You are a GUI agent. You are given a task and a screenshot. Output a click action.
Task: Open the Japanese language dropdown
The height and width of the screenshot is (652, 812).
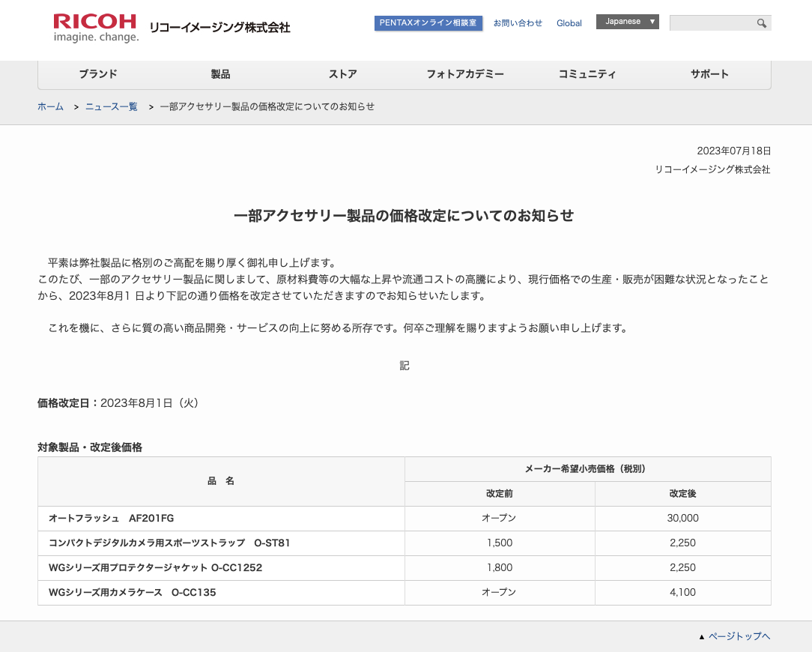pos(627,22)
